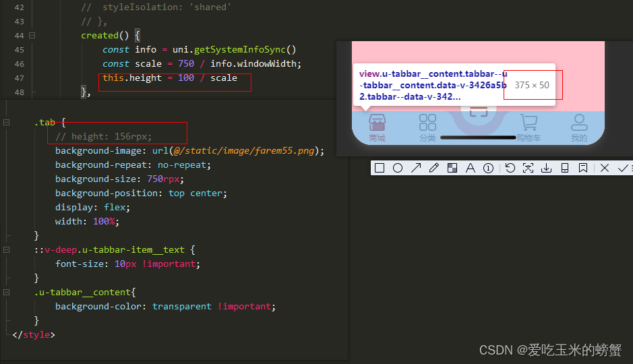633x364 pixels.
Task: Collapse the .u-tabbar__content rule fold
Action: pyautogui.click(x=7, y=292)
